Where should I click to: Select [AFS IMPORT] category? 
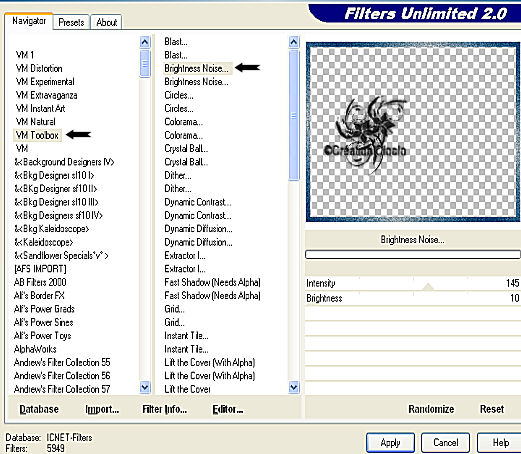pyautogui.click(x=40, y=269)
